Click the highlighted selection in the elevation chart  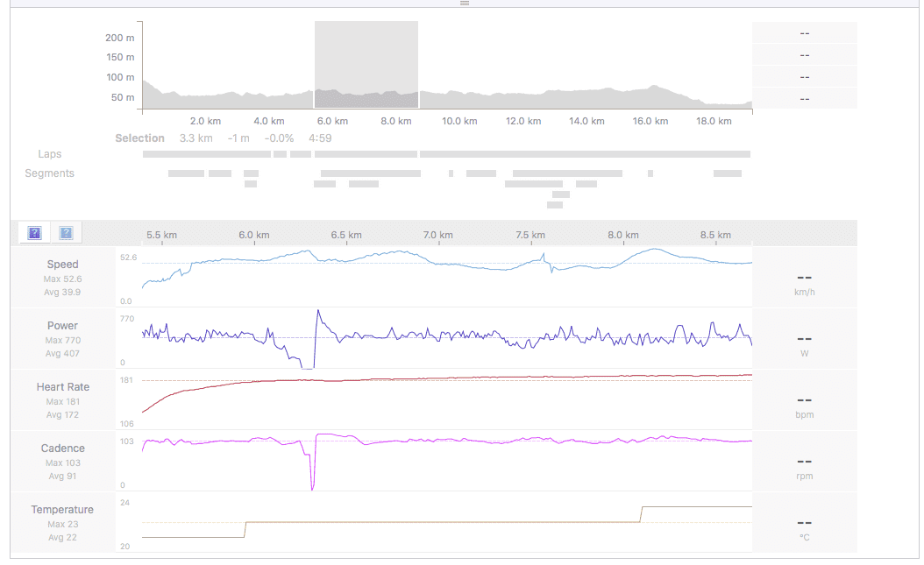[x=366, y=65]
